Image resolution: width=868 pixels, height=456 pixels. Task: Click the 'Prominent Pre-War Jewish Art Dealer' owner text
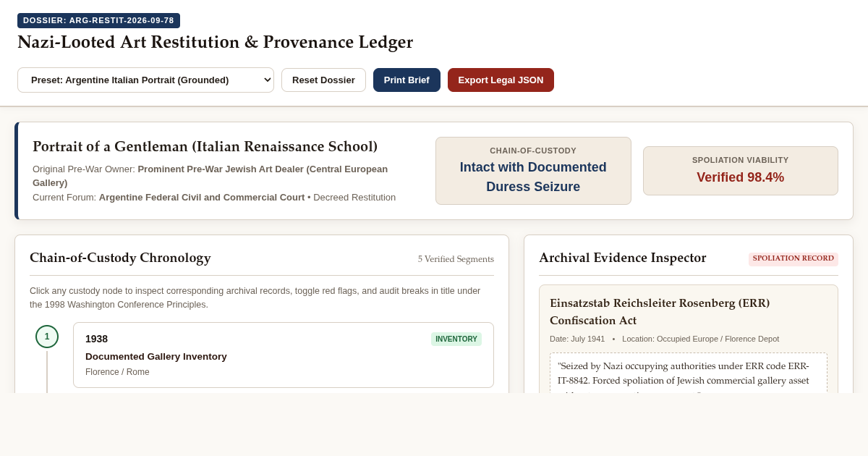point(210,176)
